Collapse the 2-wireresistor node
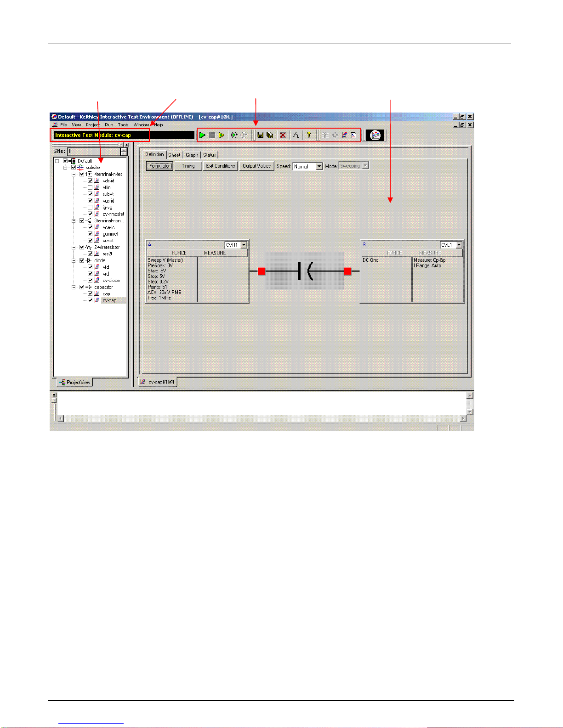 point(74,247)
